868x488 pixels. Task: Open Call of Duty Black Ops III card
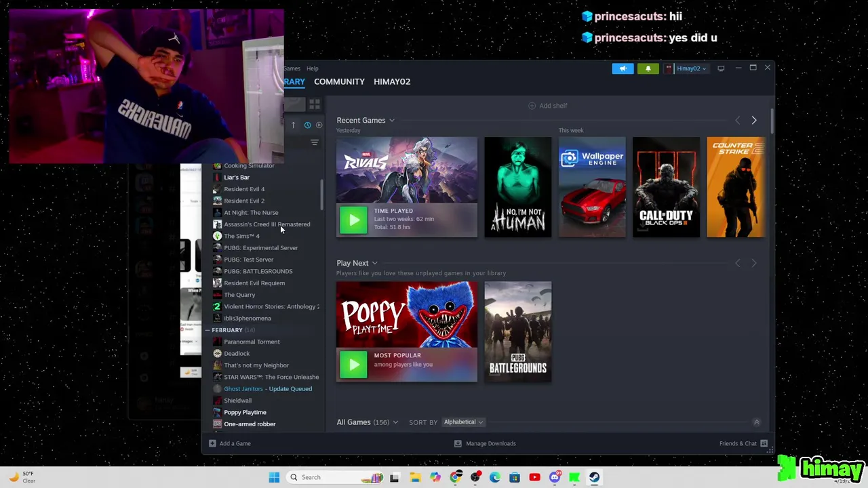click(x=666, y=187)
